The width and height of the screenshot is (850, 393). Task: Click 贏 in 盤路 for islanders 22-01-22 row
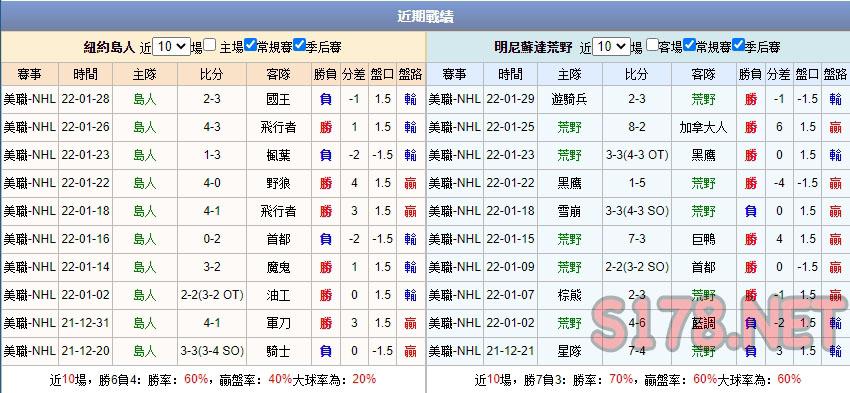tap(410, 183)
